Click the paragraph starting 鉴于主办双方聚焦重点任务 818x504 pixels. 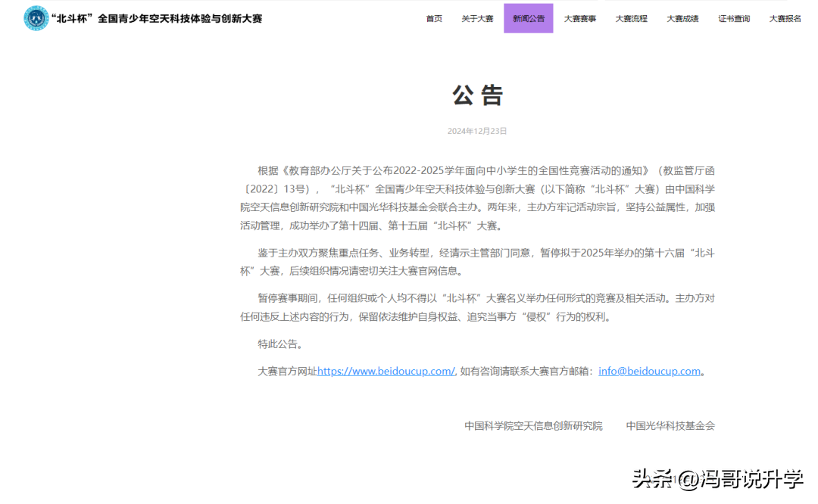pyautogui.click(x=477, y=262)
